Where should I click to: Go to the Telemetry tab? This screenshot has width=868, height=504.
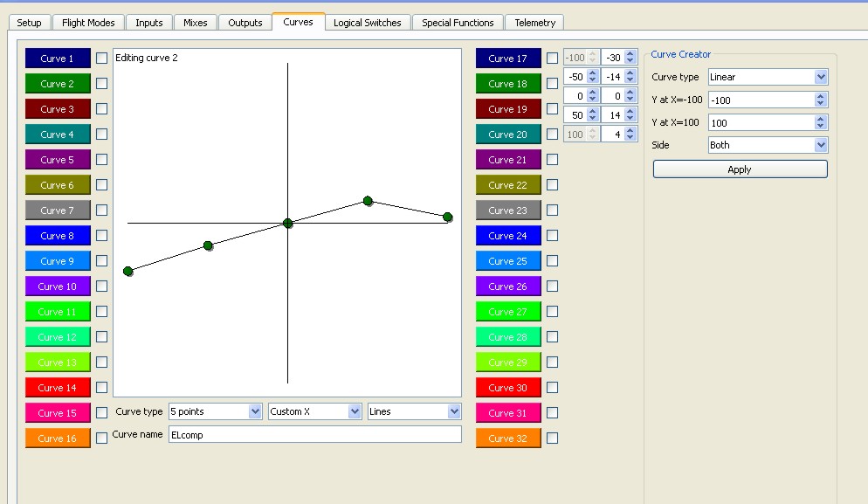pyautogui.click(x=534, y=23)
